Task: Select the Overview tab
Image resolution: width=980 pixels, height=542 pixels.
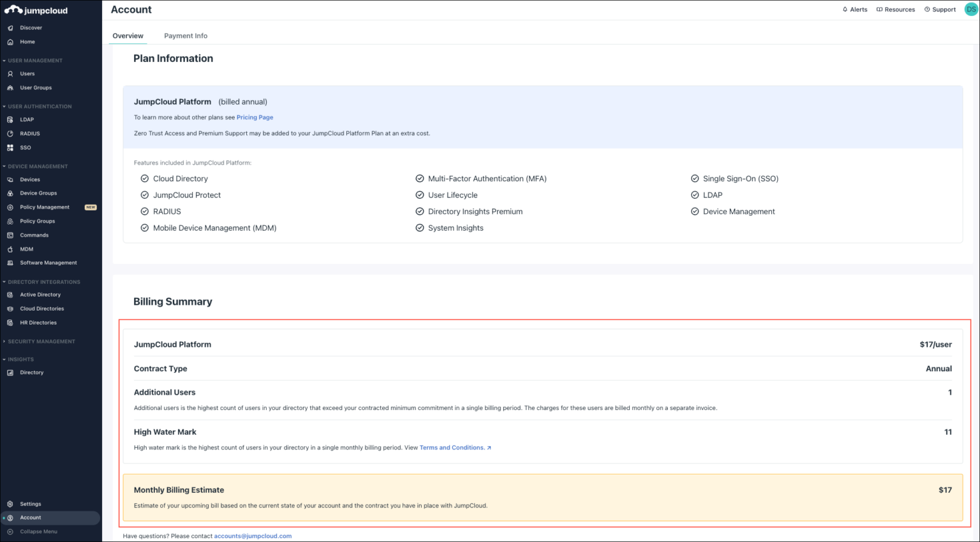Action: (128, 36)
